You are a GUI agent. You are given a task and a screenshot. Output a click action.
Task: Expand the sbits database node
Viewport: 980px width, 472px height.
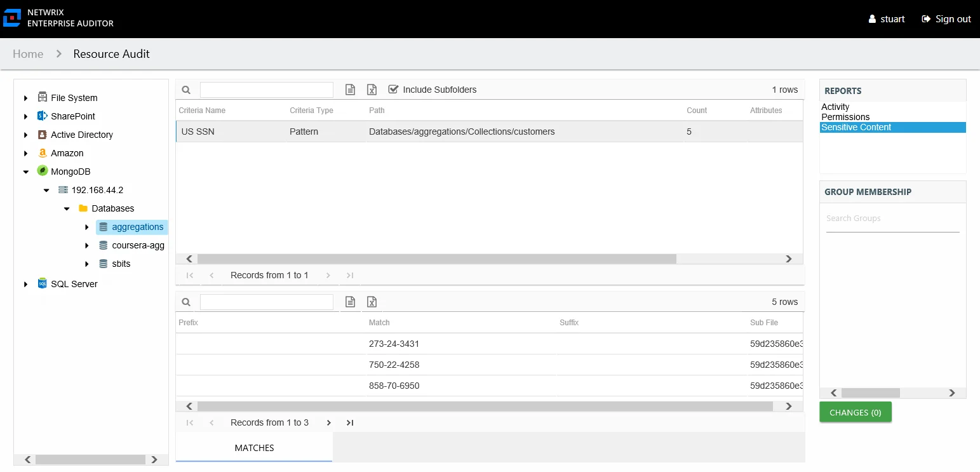click(x=87, y=264)
